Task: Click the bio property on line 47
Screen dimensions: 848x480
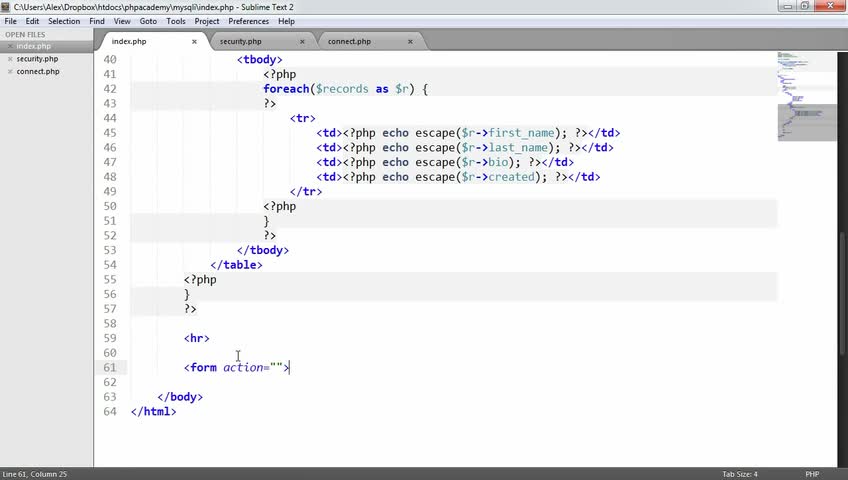Action: click(x=498, y=162)
